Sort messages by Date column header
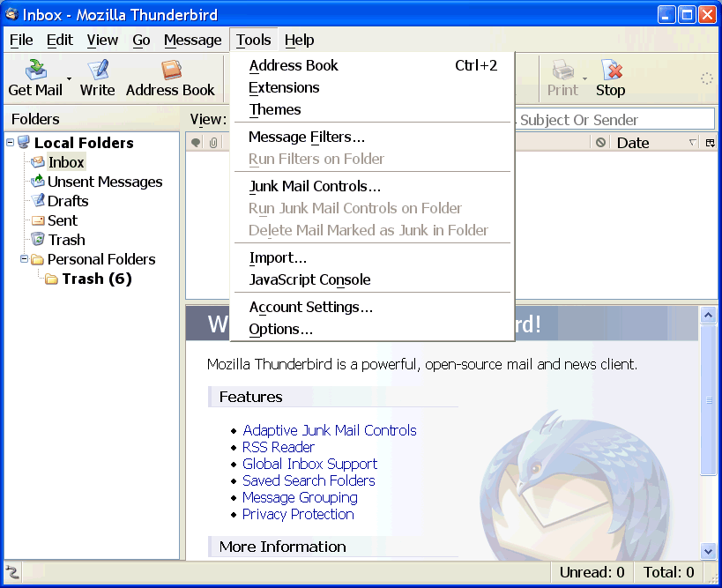The image size is (722, 588). tap(654, 143)
